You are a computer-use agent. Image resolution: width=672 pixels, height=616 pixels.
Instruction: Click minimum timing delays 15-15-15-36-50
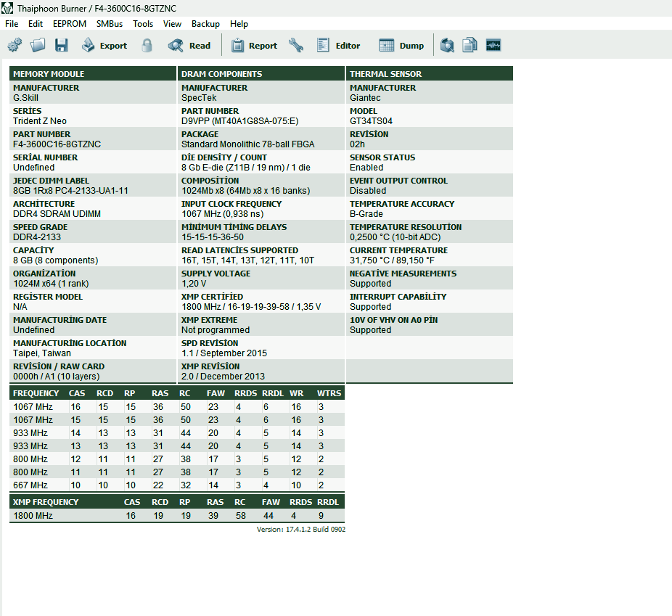(213, 237)
